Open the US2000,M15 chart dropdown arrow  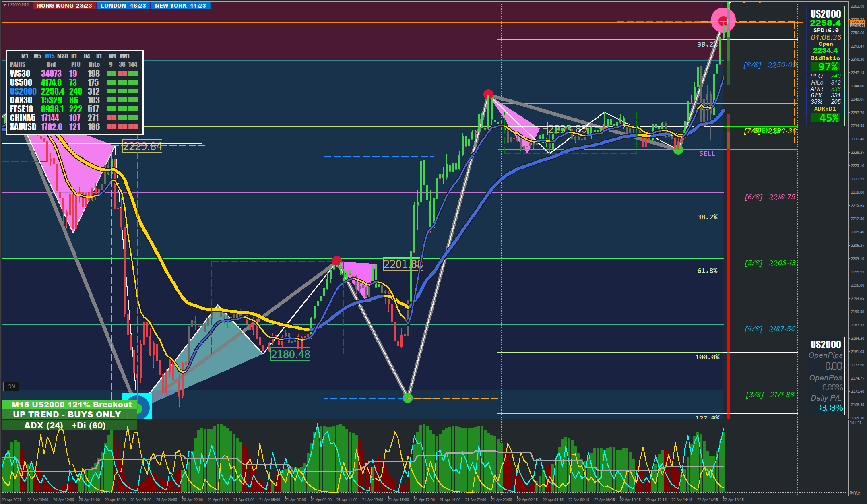pos(4,5)
